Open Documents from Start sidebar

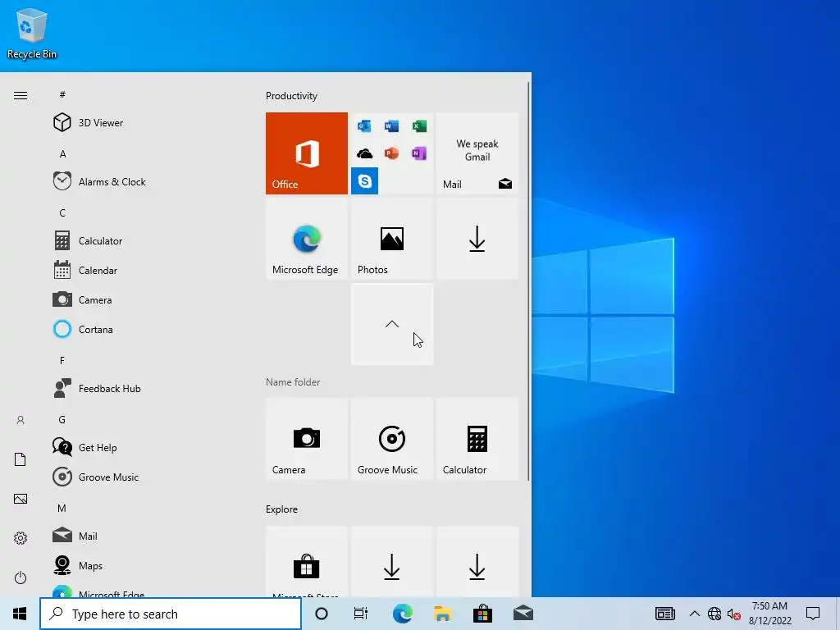pyautogui.click(x=21, y=459)
